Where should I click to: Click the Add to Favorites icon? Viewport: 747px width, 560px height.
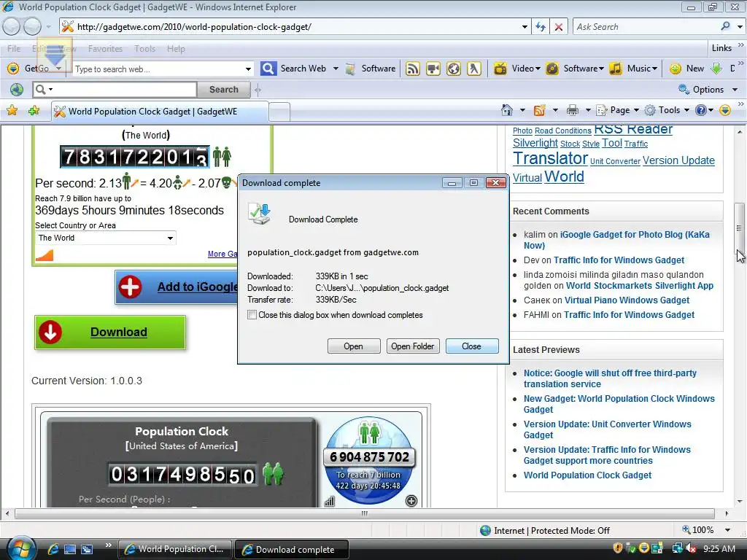click(x=34, y=111)
